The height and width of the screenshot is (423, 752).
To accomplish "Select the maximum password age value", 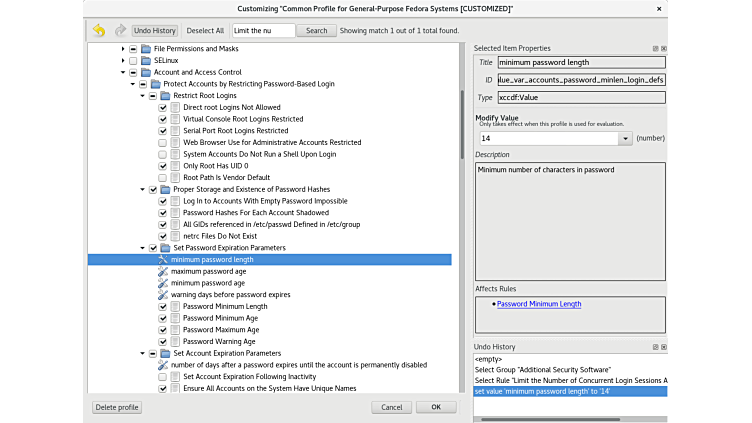I will [208, 271].
